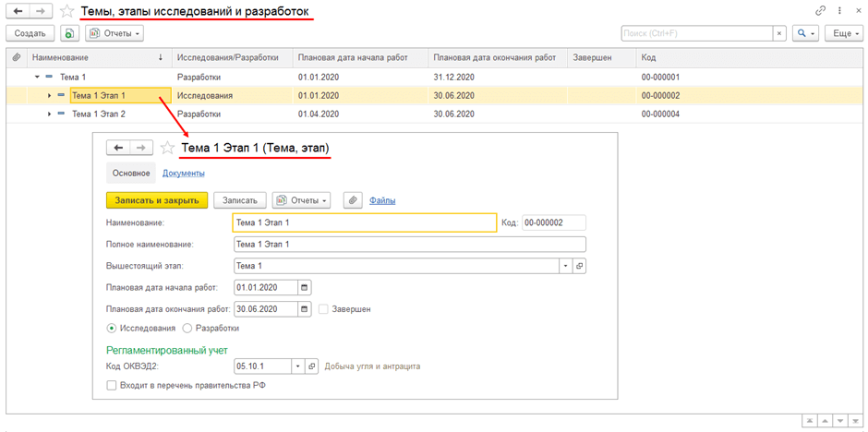Open the Еще menu
Viewport: 868px width, 432px height.
coord(844,33)
